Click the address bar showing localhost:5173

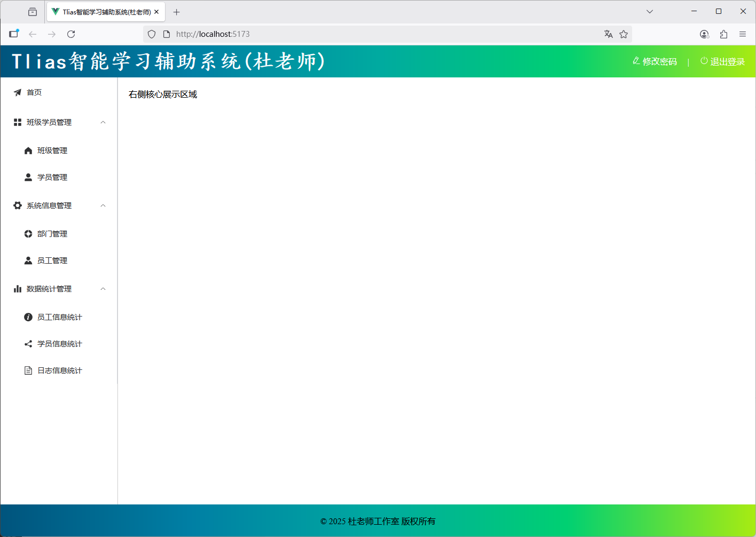[x=374, y=34]
